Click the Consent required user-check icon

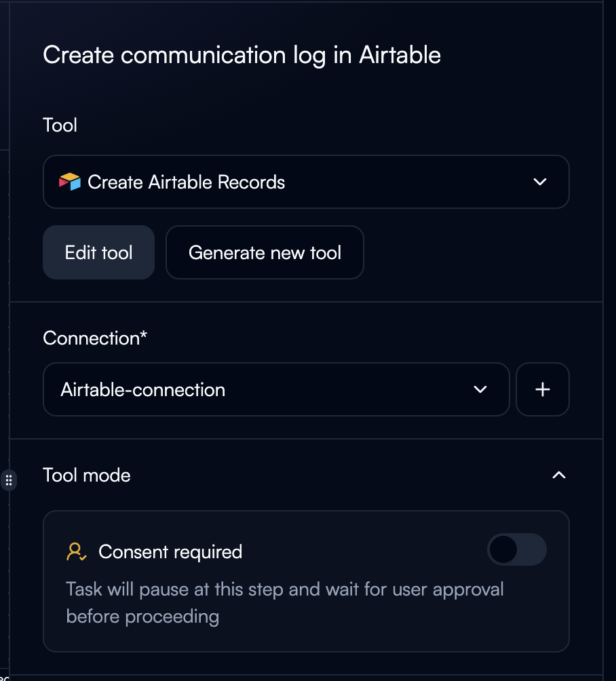point(76,551)
